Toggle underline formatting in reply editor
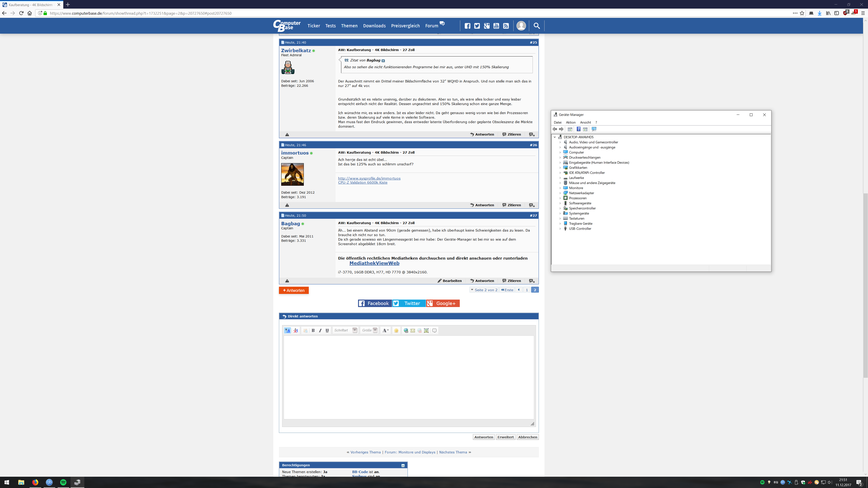 327,330
